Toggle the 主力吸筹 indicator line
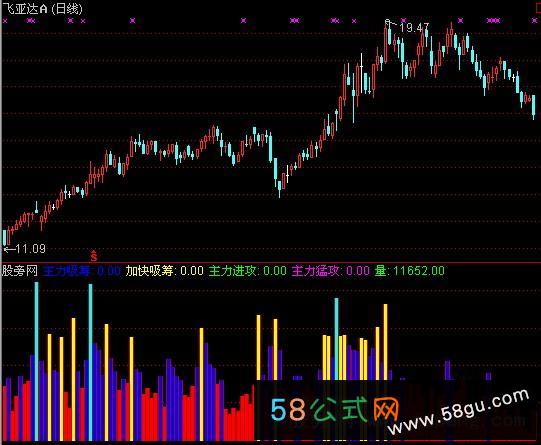 click(67, 271)
